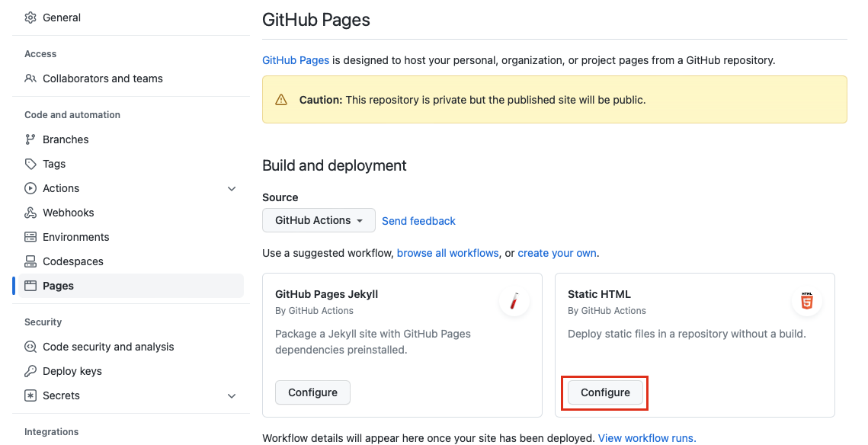This screenshot has width=868, height=445.
Task: Click the Tags label icon
Action: click(x=30, y=163)
